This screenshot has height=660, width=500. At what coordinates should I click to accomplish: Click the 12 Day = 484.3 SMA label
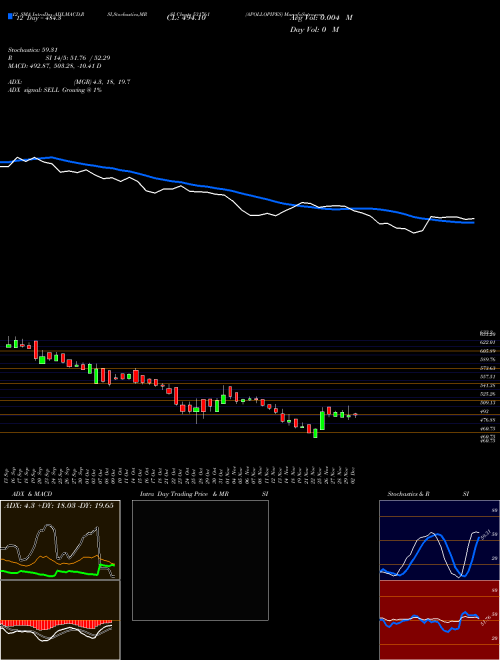point(38,18)
